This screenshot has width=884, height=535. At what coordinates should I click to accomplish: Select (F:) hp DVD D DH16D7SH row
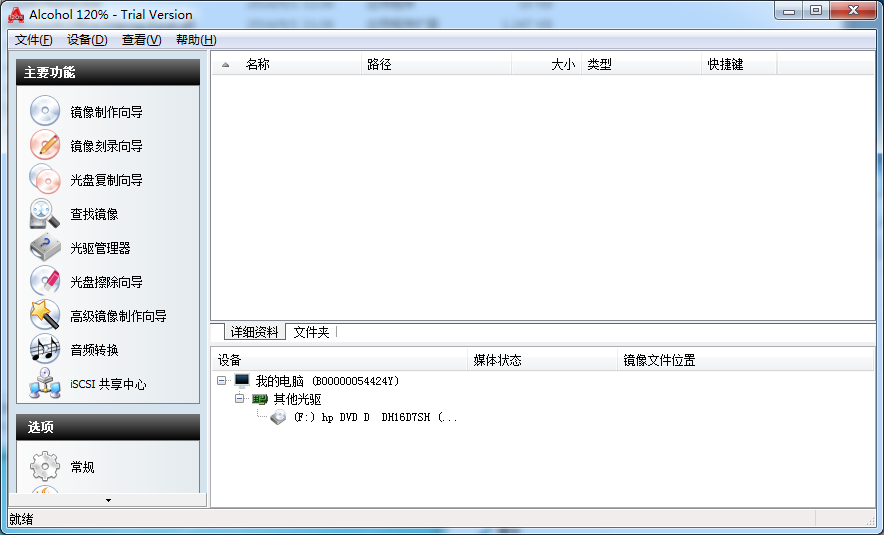[375, 417]
